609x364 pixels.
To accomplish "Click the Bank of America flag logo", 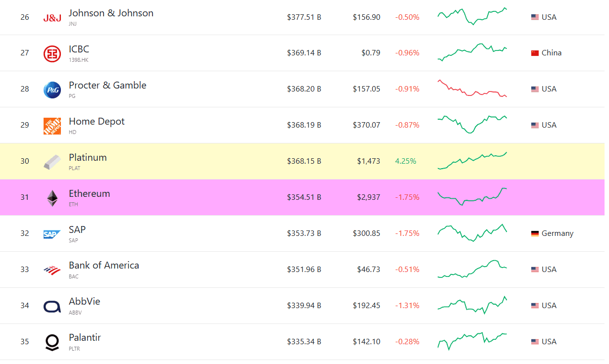I will (52, 270).
